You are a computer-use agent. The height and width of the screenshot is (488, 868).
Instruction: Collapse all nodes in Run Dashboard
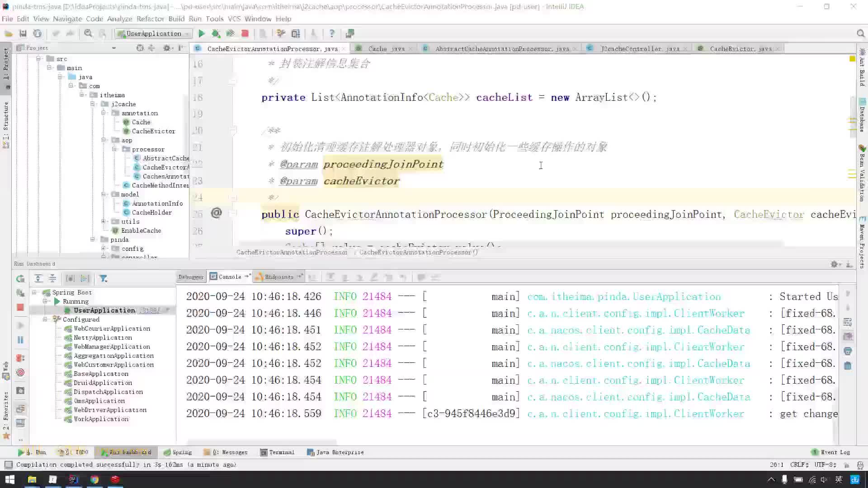(52, 279)
